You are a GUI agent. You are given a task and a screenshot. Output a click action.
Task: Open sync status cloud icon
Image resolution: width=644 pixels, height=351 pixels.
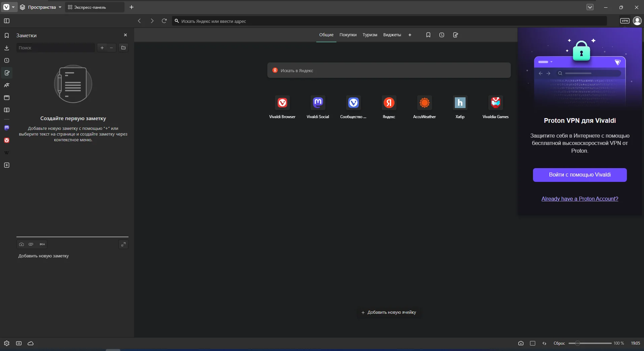click(31, 343)
